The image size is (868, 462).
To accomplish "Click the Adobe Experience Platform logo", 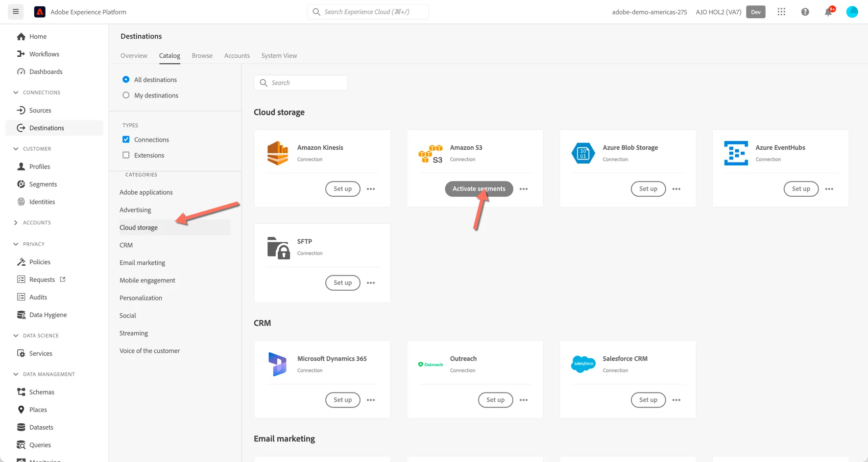I will (x=40, y=12).
